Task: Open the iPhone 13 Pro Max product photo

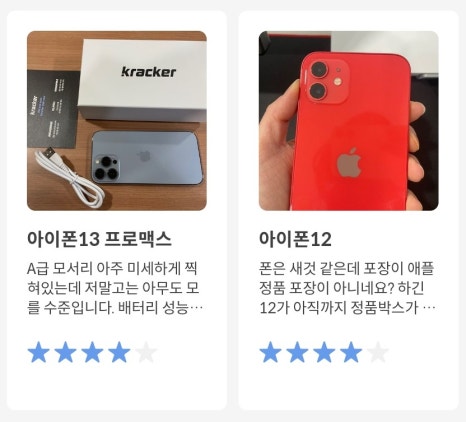Action: pyautogui.click(x=117, y=121)
